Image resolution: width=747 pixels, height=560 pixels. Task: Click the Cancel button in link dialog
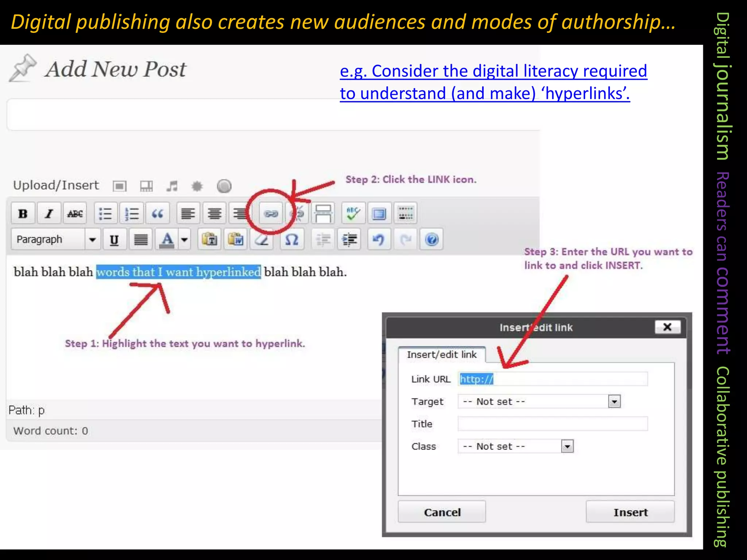pyautogui.click(x=442, y=512)
